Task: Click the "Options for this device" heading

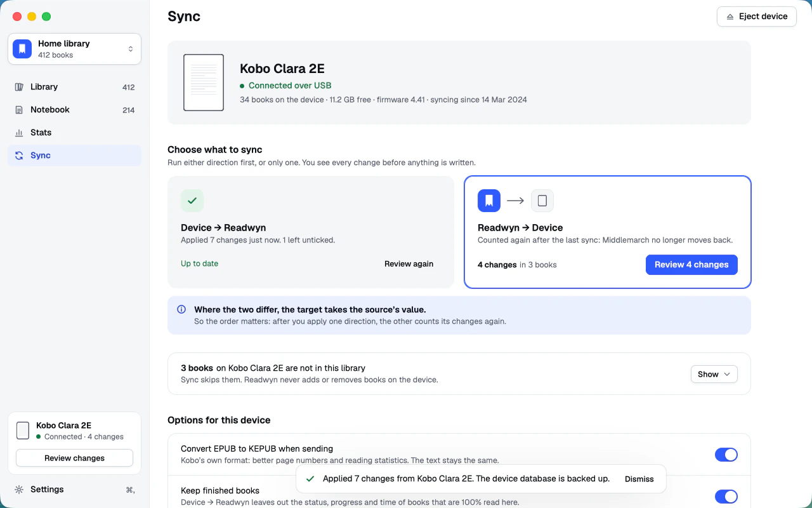Action: tap(219, 420)
